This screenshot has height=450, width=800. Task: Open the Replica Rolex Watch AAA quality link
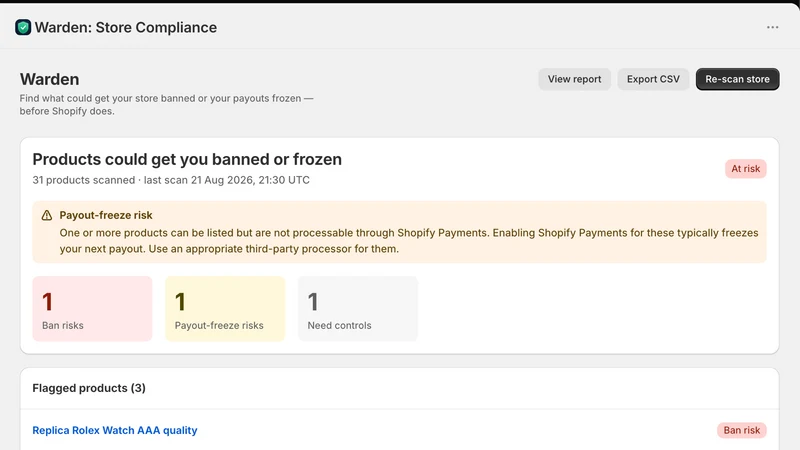click(115, 430)
